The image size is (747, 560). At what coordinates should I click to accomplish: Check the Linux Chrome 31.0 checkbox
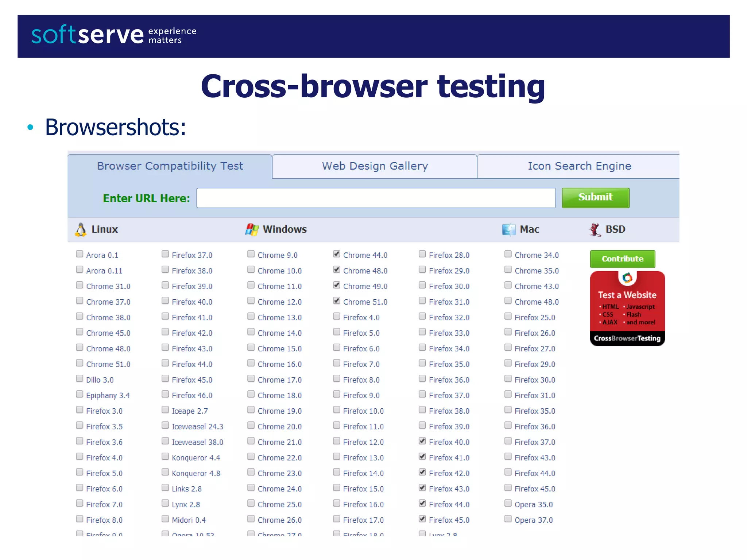pyautogui.click(x=80, y=285)
